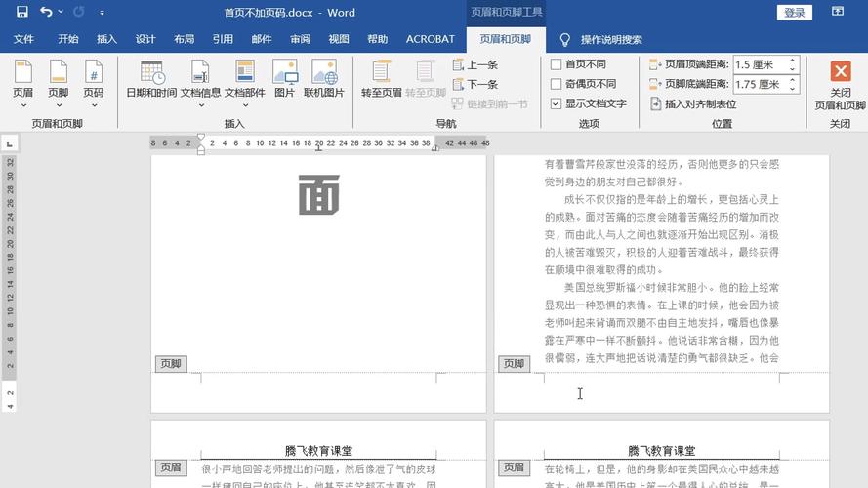This screenshot has width=868, height=488.
Task: Switch to the 审阅 ribbon tab
Action: (x=300, y=39)
